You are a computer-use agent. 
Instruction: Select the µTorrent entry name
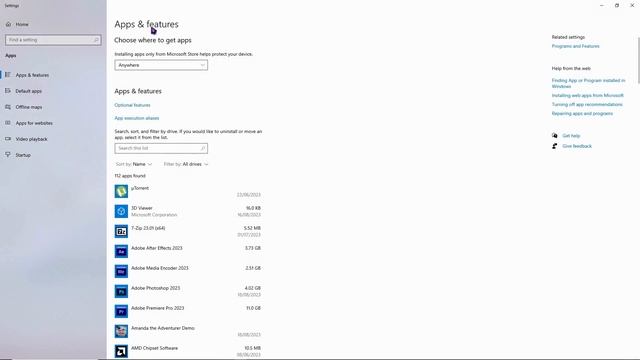point(140,188)
